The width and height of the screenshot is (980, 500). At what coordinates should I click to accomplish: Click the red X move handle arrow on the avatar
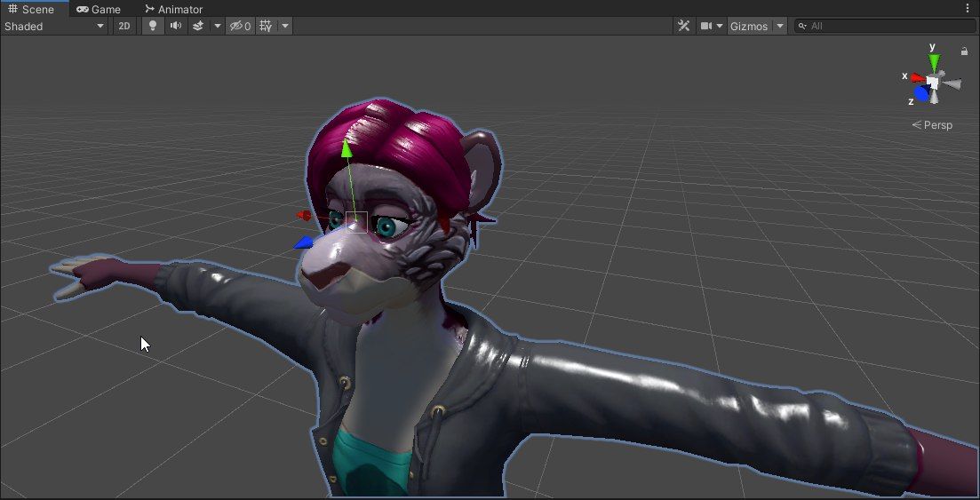coord(304,216)
